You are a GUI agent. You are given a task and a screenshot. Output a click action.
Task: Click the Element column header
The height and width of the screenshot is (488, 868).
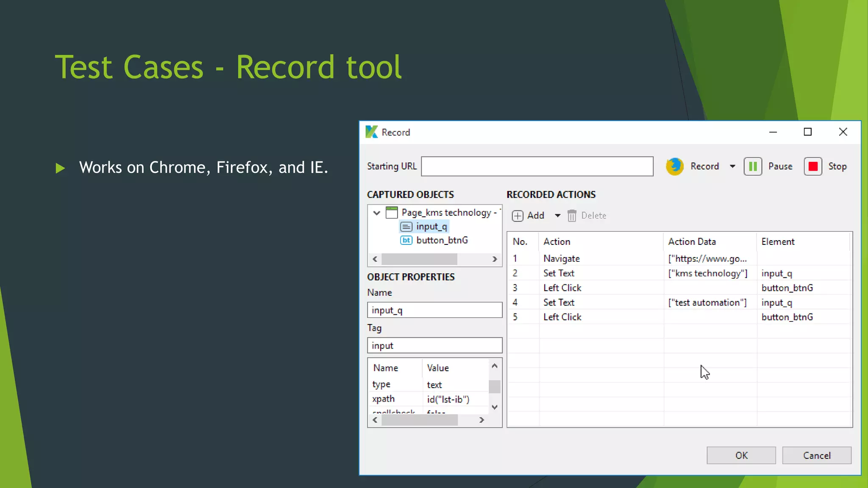(778, 241)
